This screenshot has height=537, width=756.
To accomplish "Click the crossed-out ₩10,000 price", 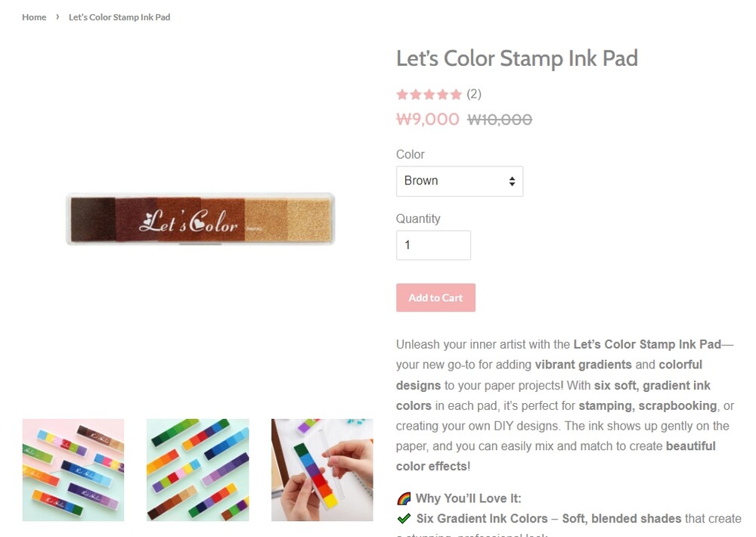I will pos(500,120).
